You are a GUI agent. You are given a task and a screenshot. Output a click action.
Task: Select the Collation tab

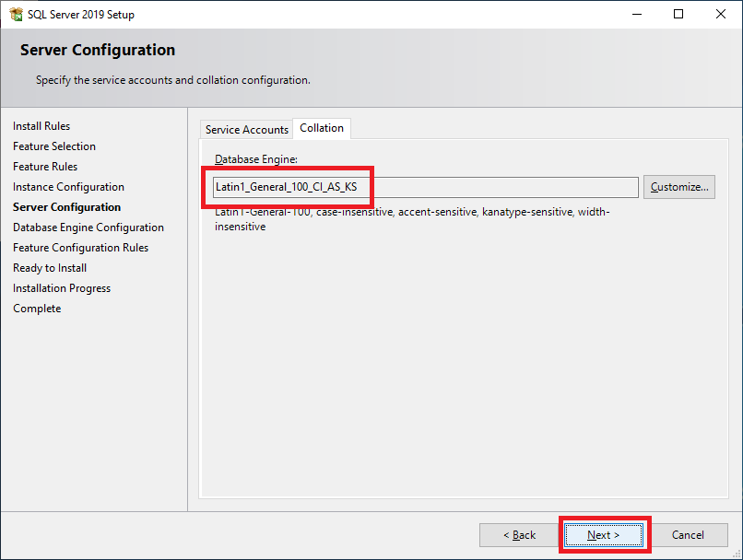click(322, 128)
